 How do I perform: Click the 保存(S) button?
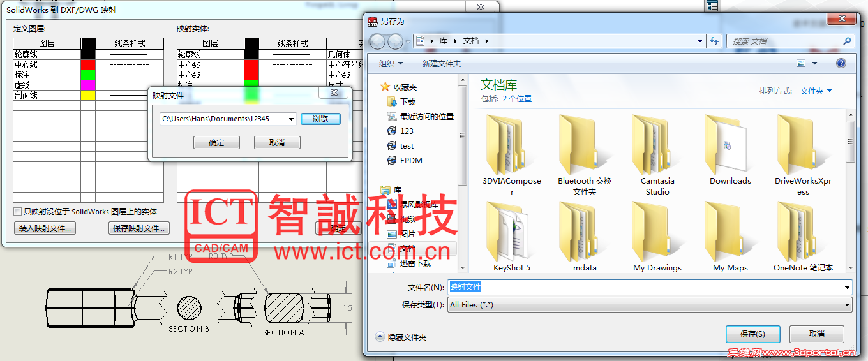(753, 334)
